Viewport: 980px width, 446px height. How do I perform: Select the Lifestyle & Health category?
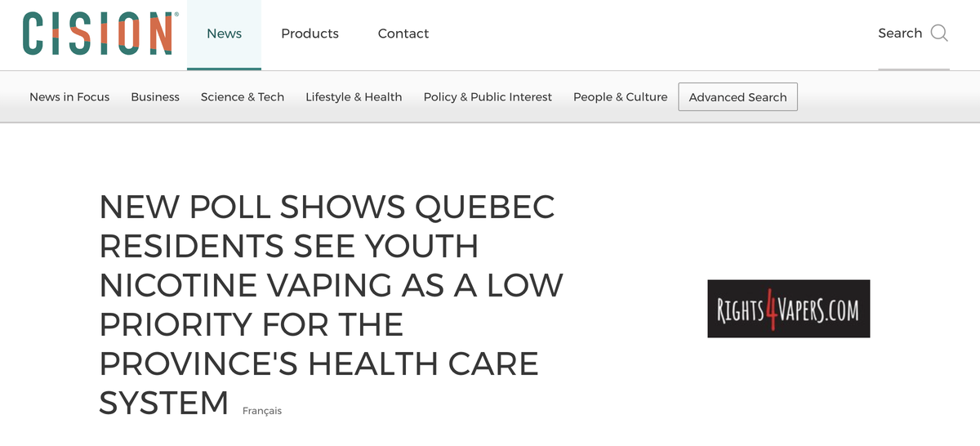pyautogui.click(x=354, y=96)
